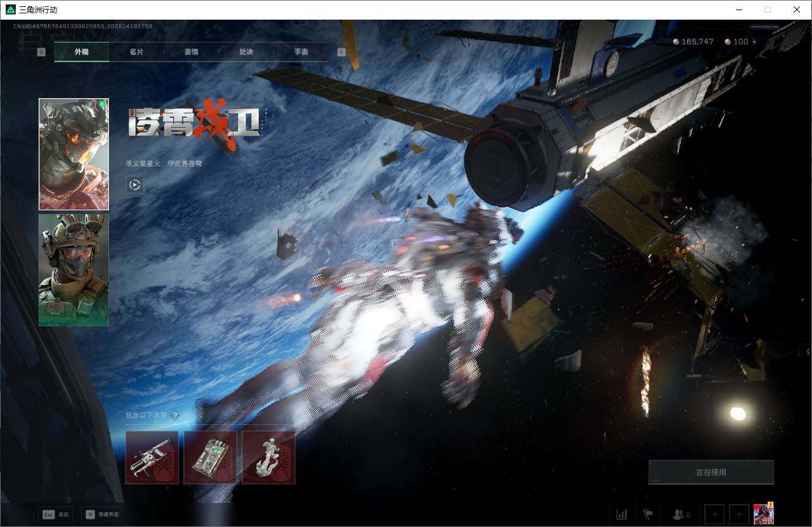812x527 pixels.
Task: Open the friends icon showing 0
Action: tap(682, 514)
